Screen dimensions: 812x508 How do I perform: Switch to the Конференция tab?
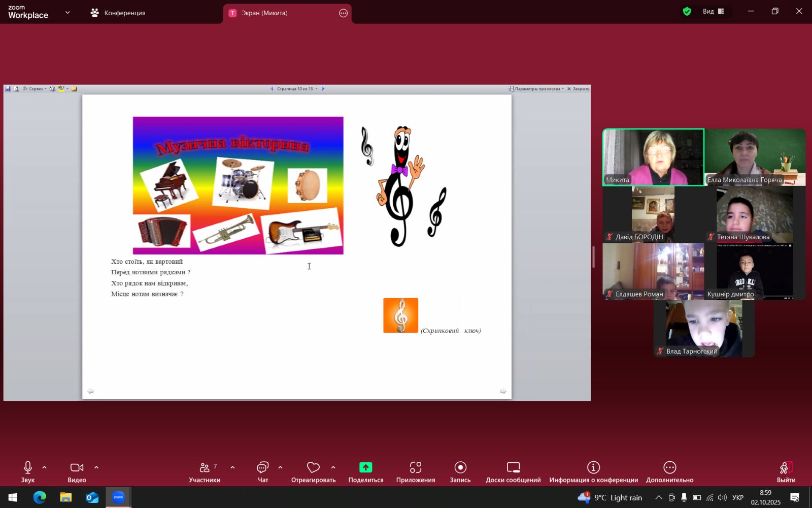pos(118,13)
